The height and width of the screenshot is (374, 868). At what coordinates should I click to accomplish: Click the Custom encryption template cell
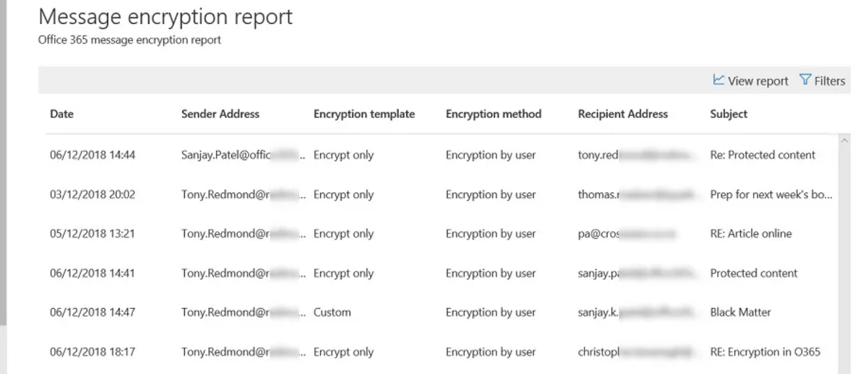pos(332,312)
